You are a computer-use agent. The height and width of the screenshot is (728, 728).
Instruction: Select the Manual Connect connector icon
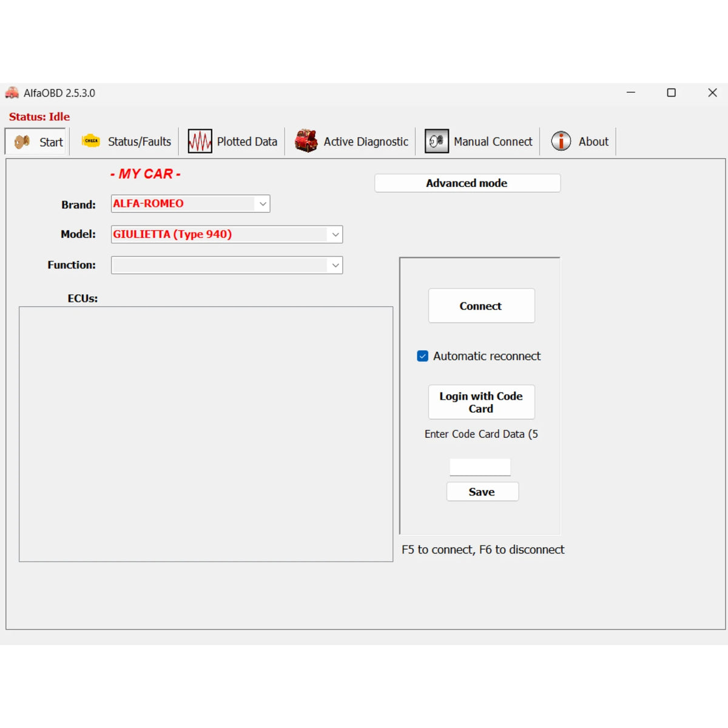pos(436,140)
